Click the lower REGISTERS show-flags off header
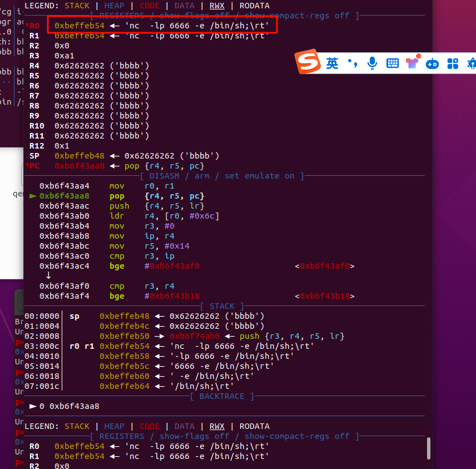This screenshot has height=469, width=476. (225, 437)
